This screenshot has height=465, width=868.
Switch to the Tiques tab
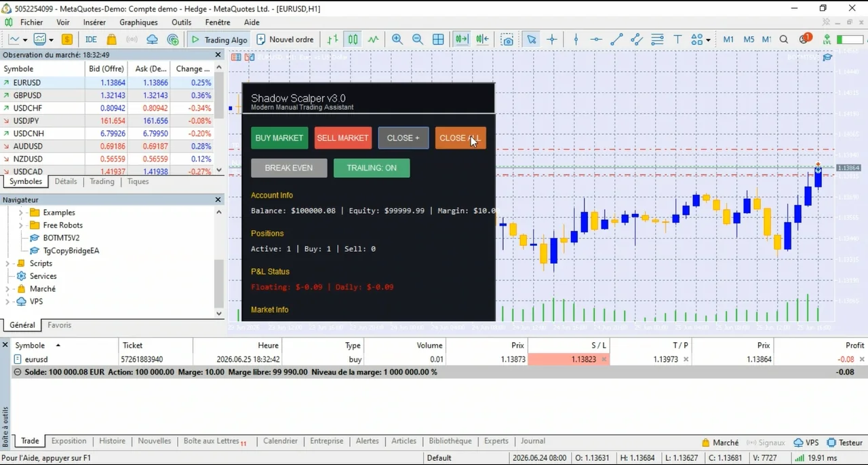[x=138, y=182]
